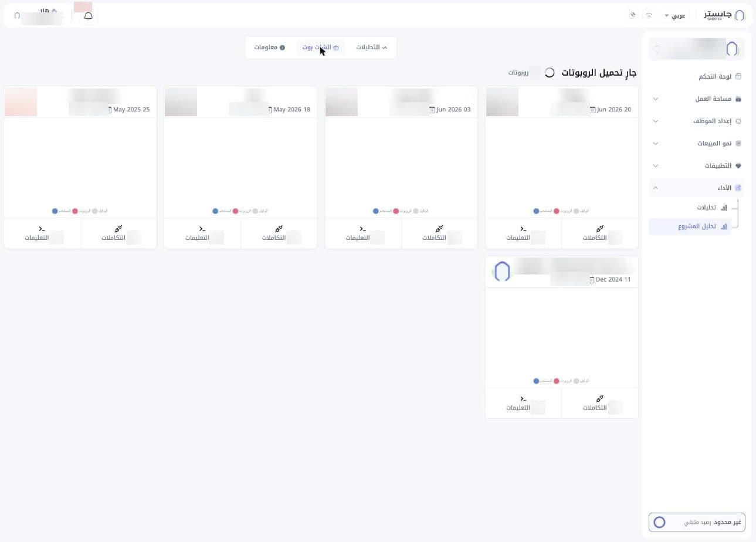Expand the التطبيقات menu chevron

tap(656, 165)
